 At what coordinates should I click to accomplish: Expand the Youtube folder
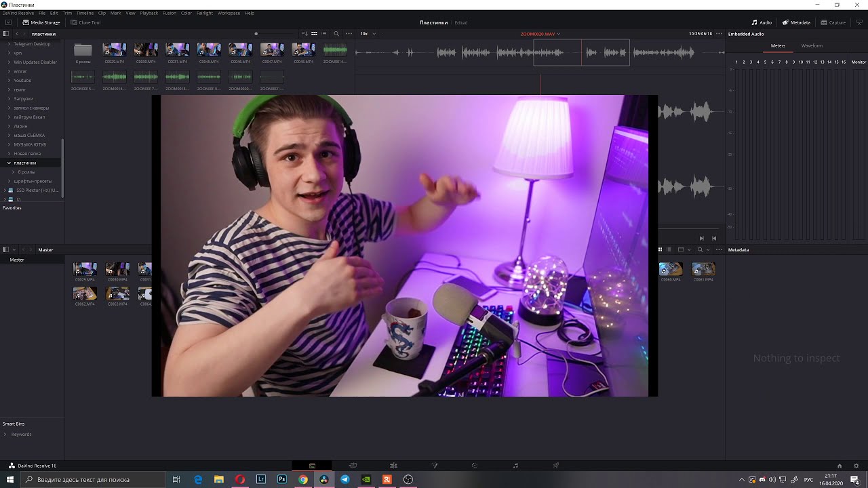[x=9, y=81]
